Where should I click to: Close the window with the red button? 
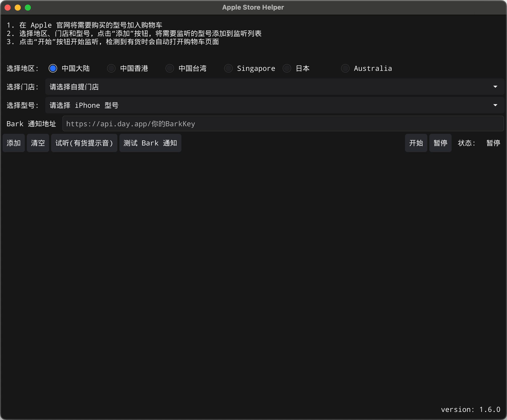(8, 8)
